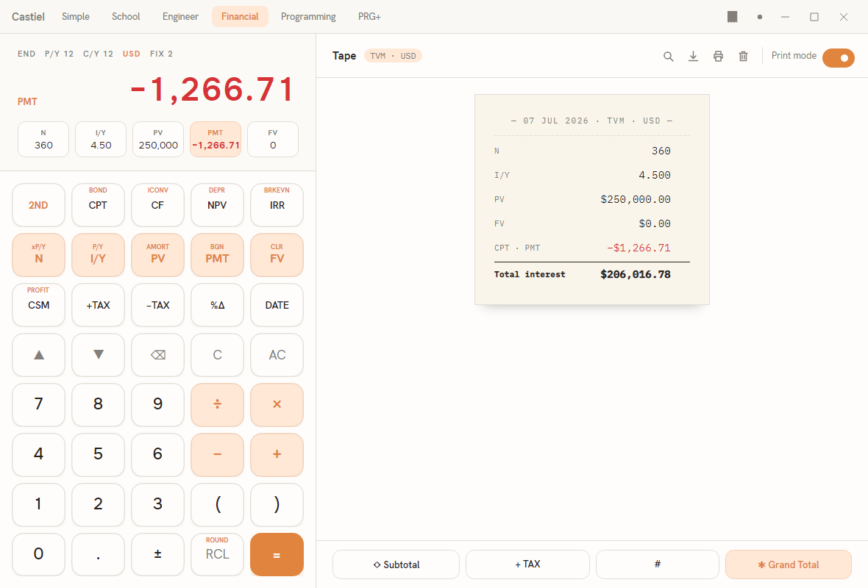Click the CPT compute key

tap(98, 205)
